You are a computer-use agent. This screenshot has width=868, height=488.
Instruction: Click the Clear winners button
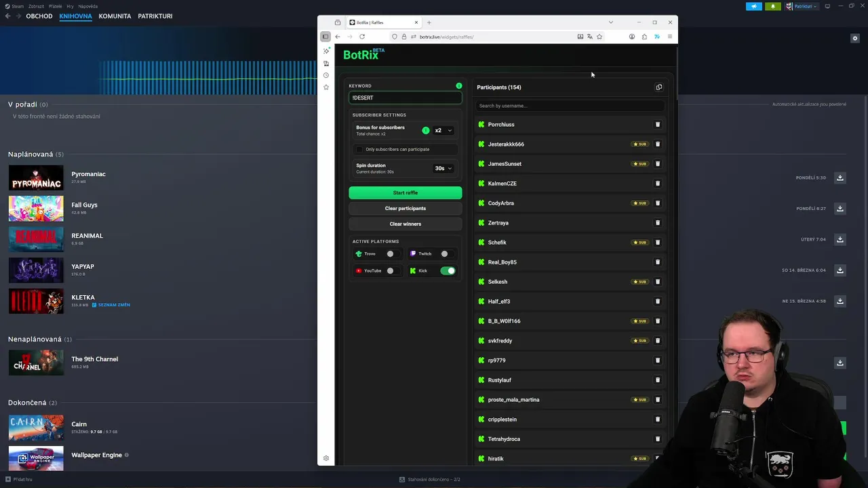coord(406,224)
